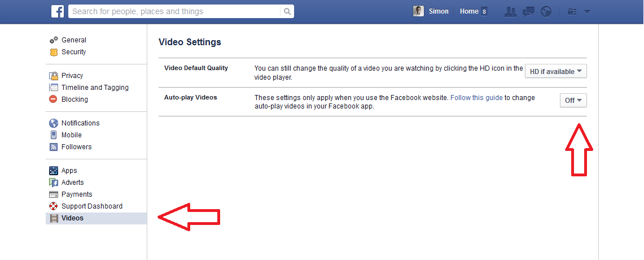Click the Home notification count badge

[484, 11]
